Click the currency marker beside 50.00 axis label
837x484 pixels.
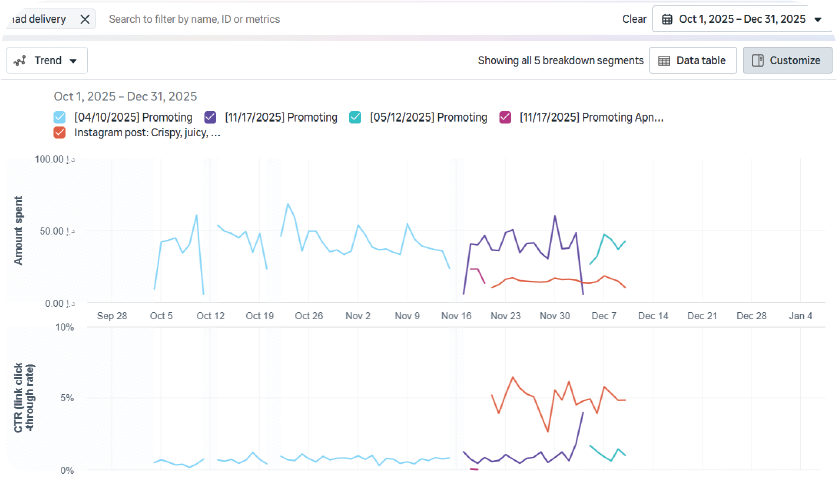[70, 231]
